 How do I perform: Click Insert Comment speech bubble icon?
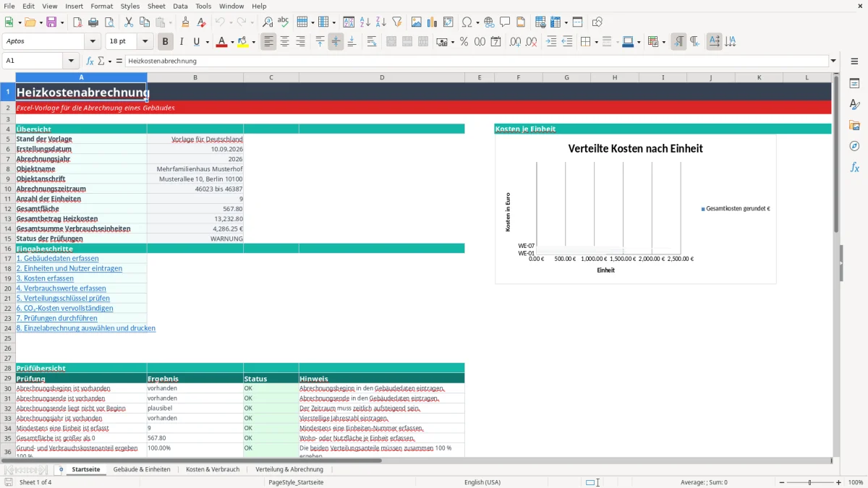coord(505,22)
